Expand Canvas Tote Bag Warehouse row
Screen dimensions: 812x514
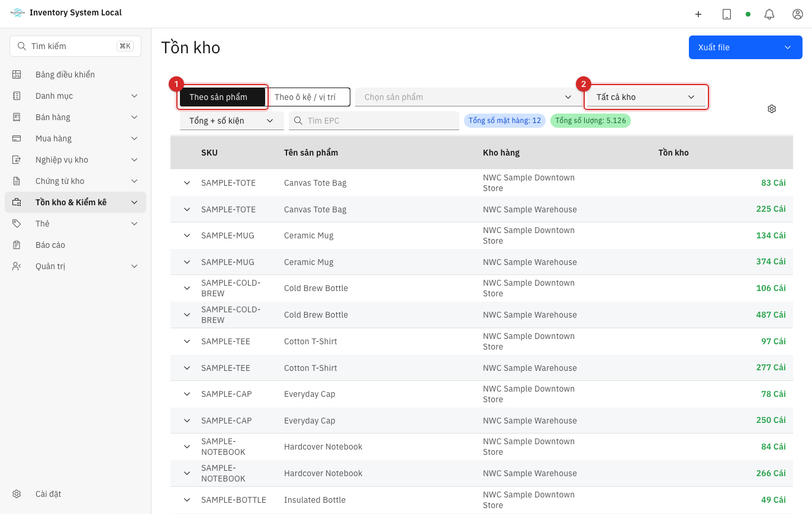coord(187,209)
